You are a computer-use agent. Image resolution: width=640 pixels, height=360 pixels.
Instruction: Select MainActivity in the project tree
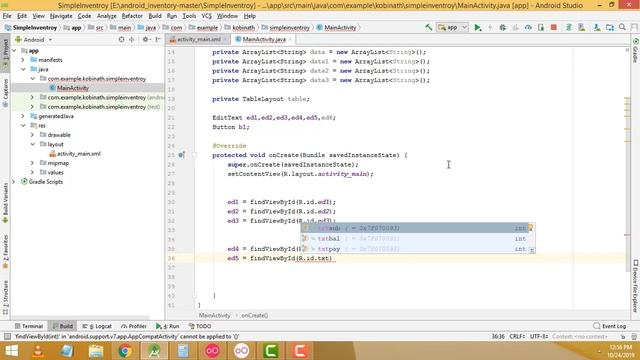[x=73, y=88]
